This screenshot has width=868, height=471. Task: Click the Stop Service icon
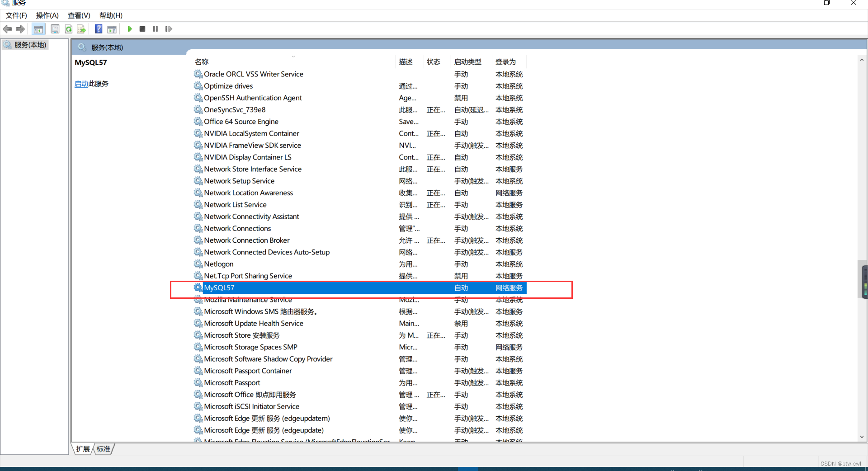(142, 29)
